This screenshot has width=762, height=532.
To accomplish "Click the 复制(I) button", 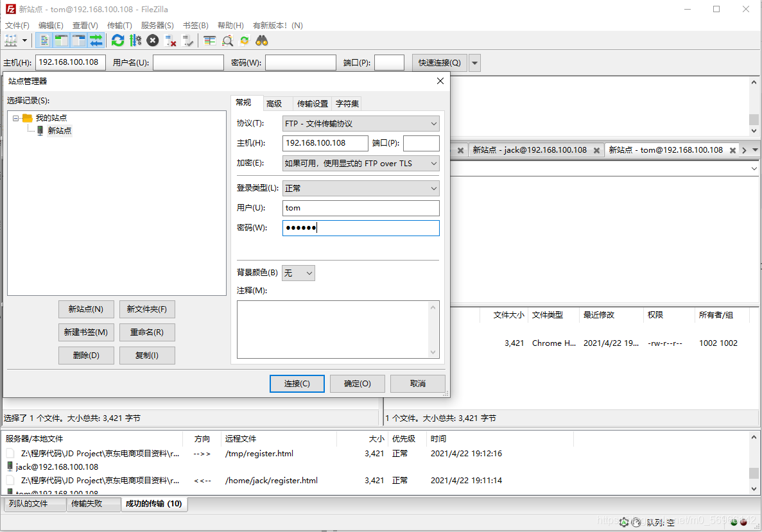I will [147, 356].
